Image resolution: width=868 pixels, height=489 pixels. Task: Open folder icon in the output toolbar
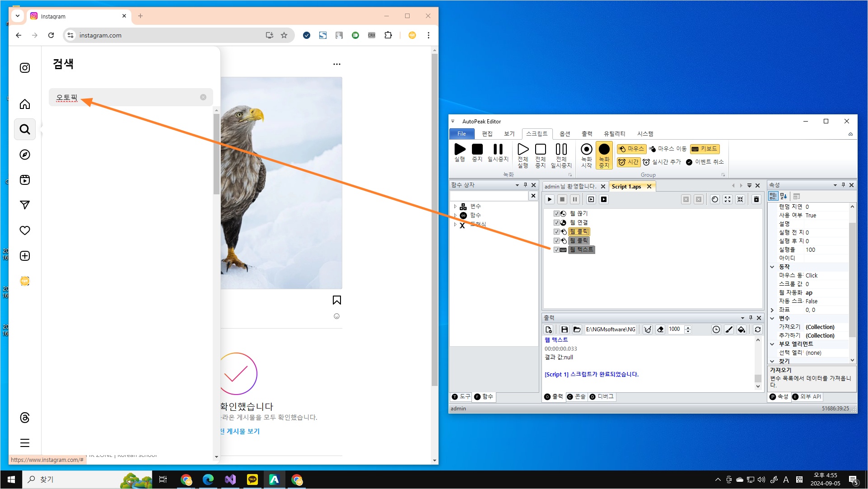coord(577,329)
